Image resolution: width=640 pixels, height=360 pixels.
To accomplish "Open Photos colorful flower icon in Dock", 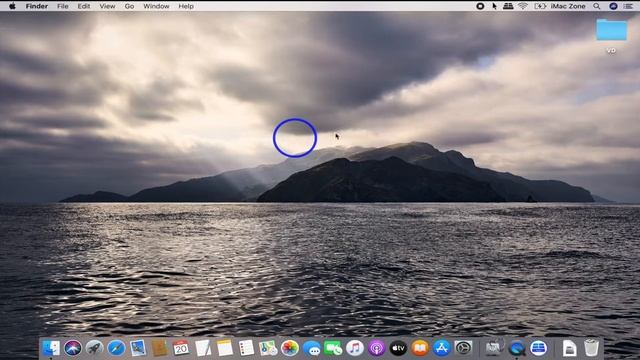I will tap(290, 348).
